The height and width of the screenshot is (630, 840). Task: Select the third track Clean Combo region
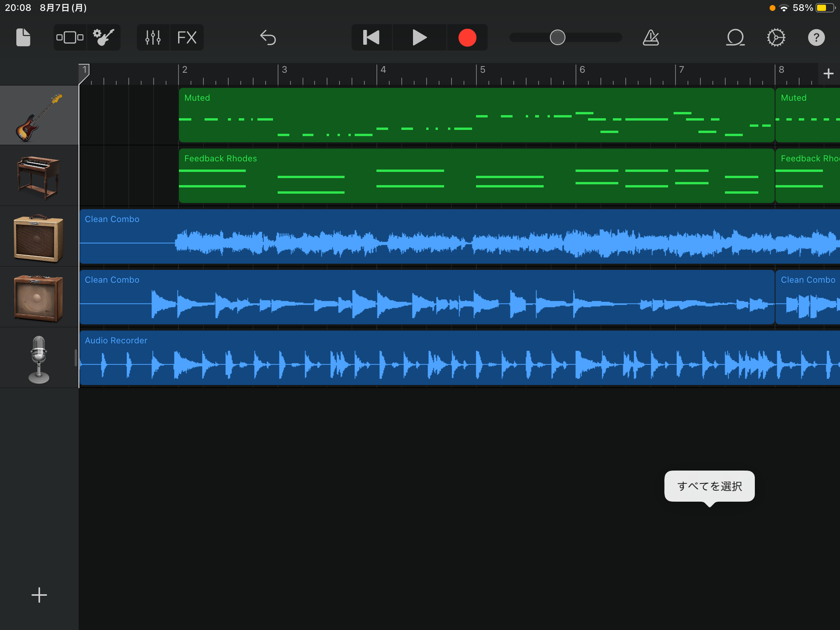click(x=460, y=236)
